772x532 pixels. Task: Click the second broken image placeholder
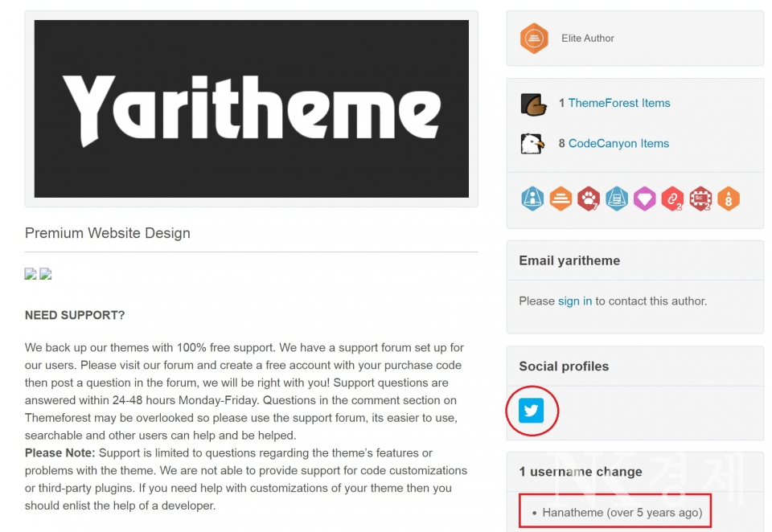(46, 274)
